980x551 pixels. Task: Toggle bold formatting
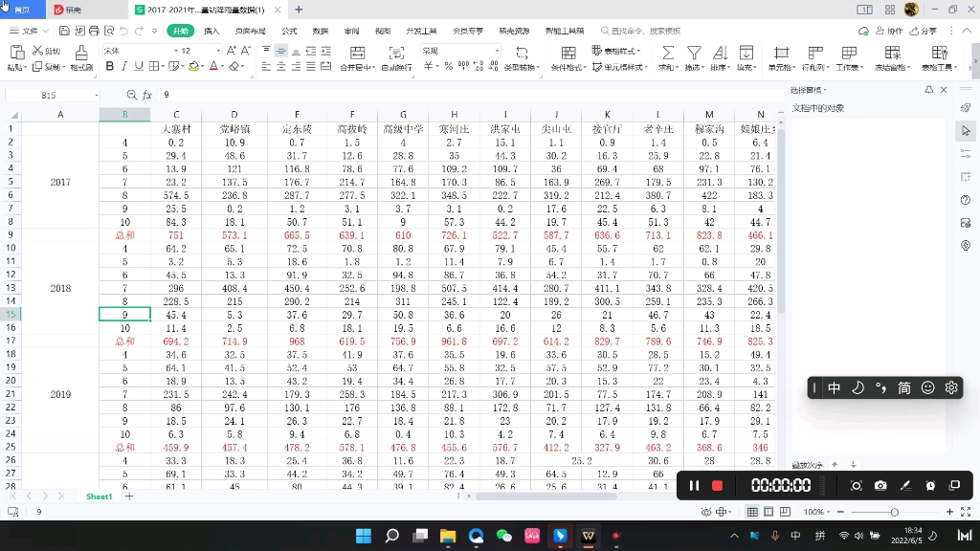[109, 65]
